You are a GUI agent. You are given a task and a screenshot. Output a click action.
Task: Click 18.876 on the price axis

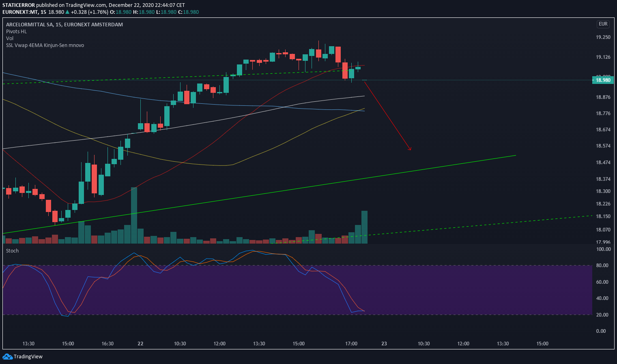[x=603, y=97]
